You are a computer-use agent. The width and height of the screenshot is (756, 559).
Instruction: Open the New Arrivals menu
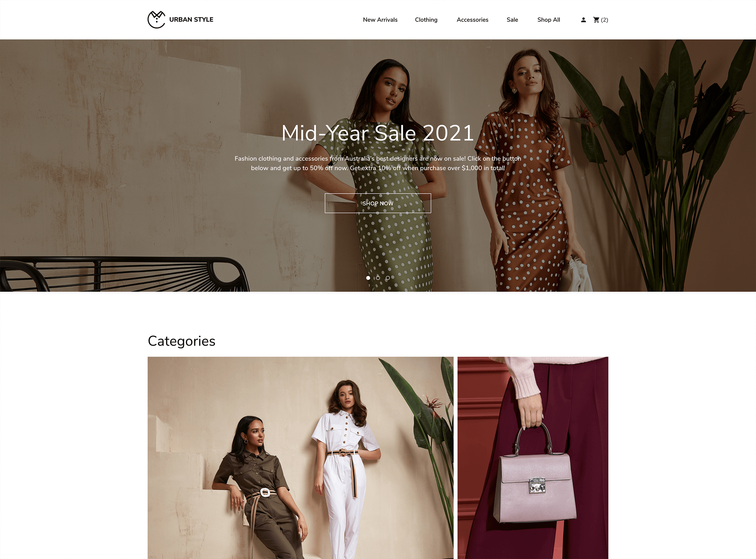pyautogui.click(x=380, y=20)
